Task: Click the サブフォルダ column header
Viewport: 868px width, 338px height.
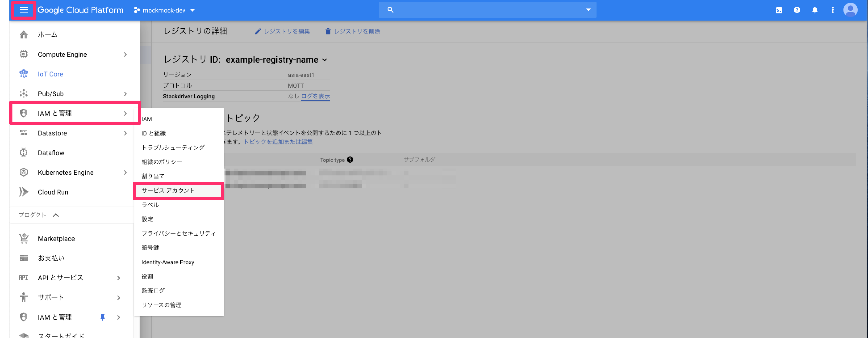Action: tap(419, 160)
